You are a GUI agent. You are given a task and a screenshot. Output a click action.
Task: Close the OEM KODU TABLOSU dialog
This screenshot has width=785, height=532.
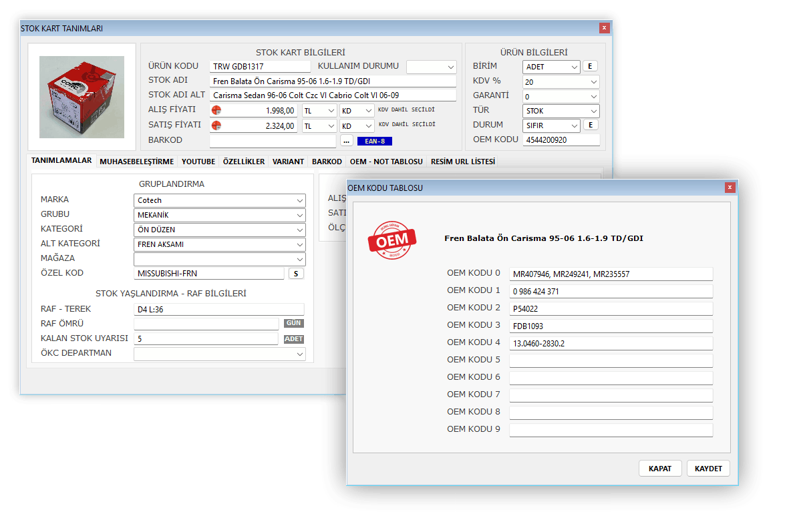click(730, 188)
